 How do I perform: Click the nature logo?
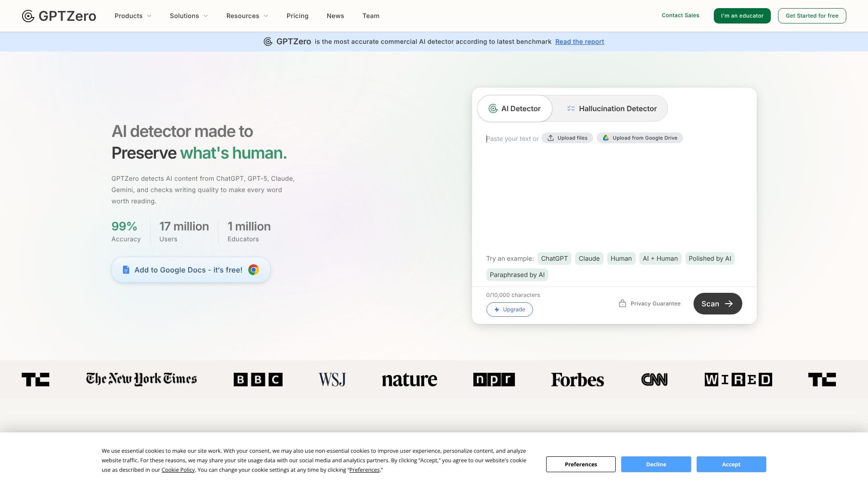click(410, 380)
